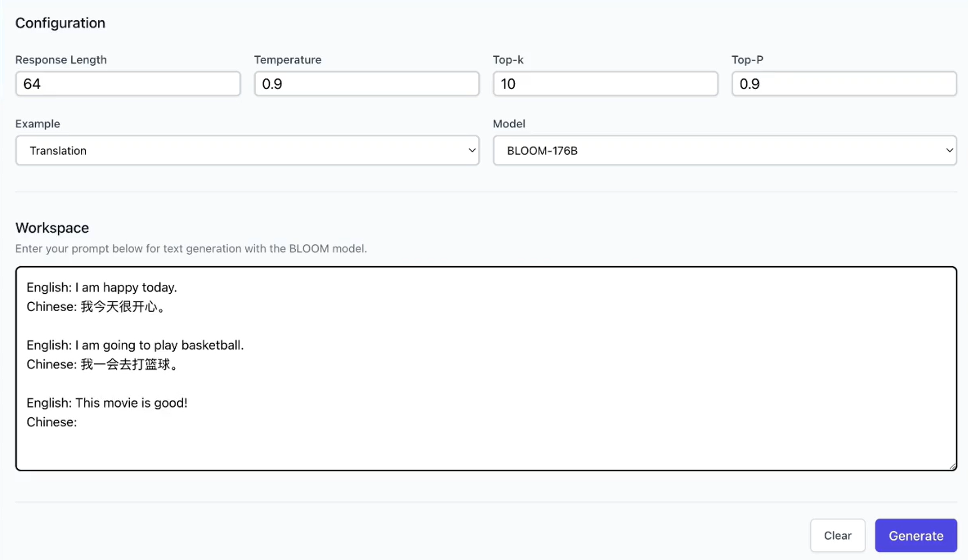Clear the workspace with the Clear button
Image resolution: width=968 pixels, height=560 pixels.
pos(838,536)
